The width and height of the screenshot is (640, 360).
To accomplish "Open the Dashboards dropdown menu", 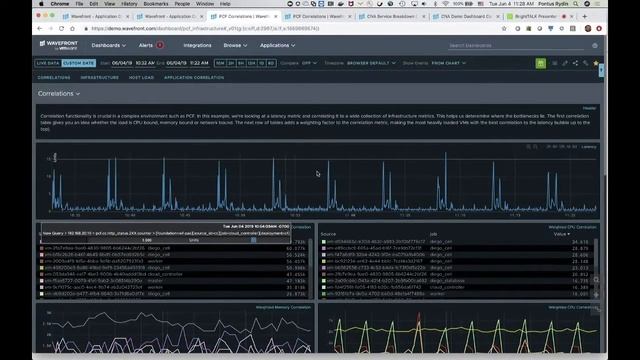I will [109, 45].
